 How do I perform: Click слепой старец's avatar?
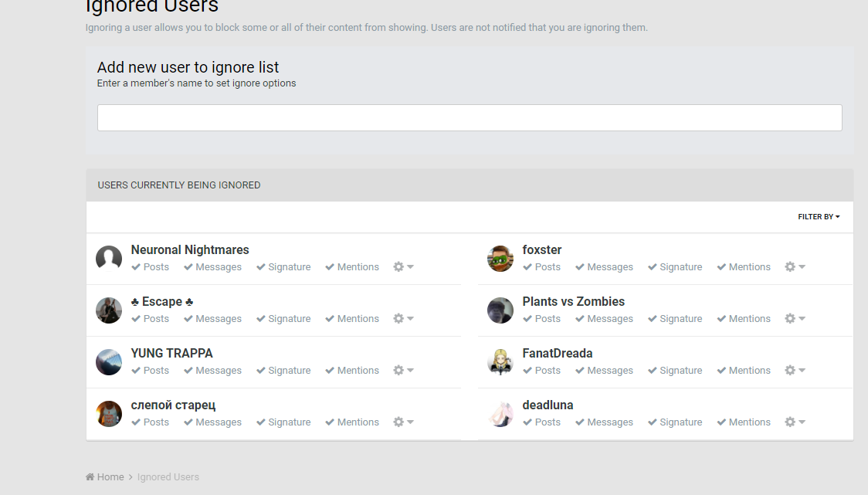point(109,414)
